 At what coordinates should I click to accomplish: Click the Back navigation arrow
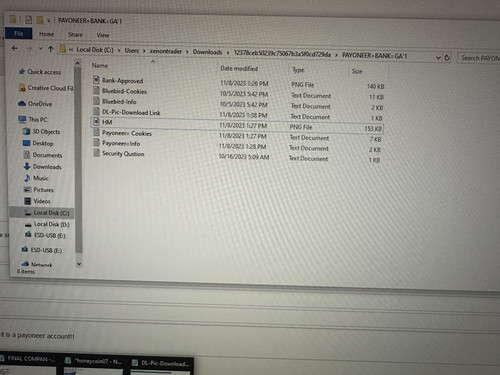click(15, 48)
